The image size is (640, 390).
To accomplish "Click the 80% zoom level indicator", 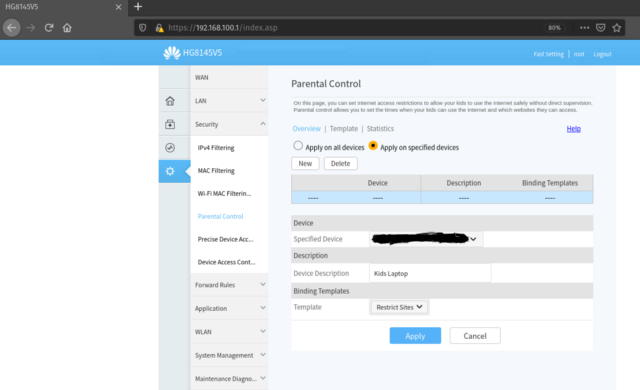I will point(554,28).
